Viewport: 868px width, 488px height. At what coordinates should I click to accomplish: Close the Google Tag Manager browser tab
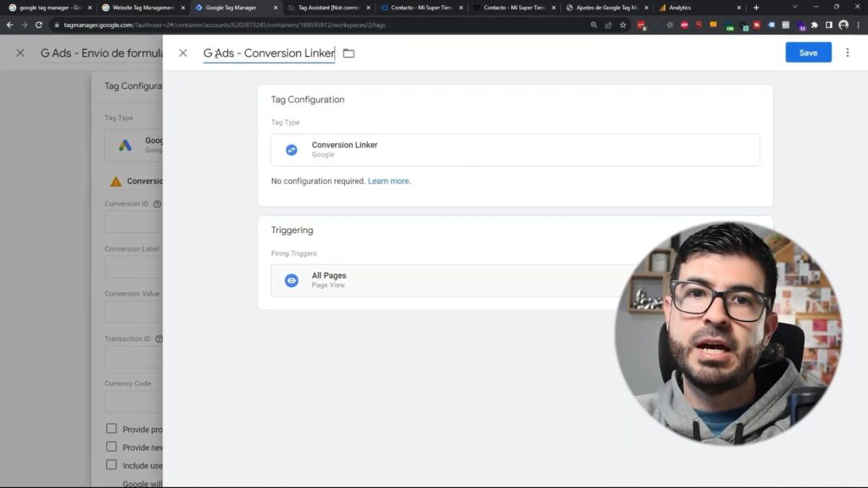[275, 8]
